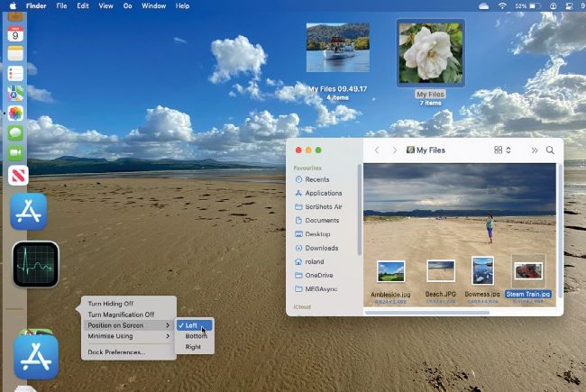Viewport: 586px width, 392px height.
Task: Open the Window menu in menu bar
Action: 154,5
